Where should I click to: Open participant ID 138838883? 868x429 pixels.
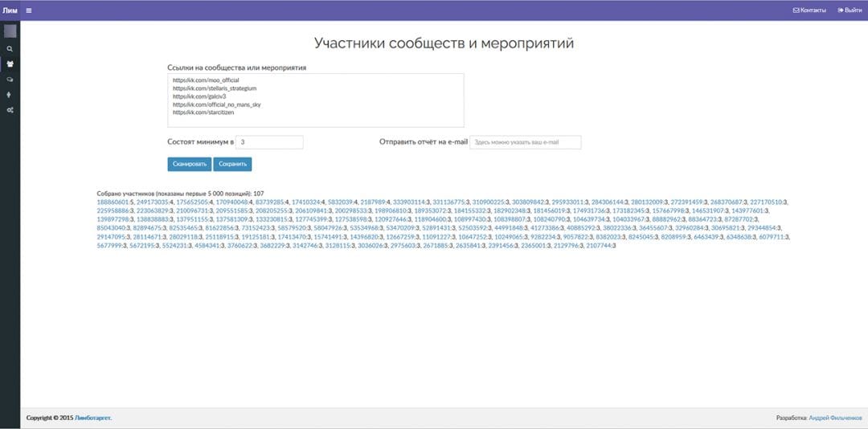[154, 220]
